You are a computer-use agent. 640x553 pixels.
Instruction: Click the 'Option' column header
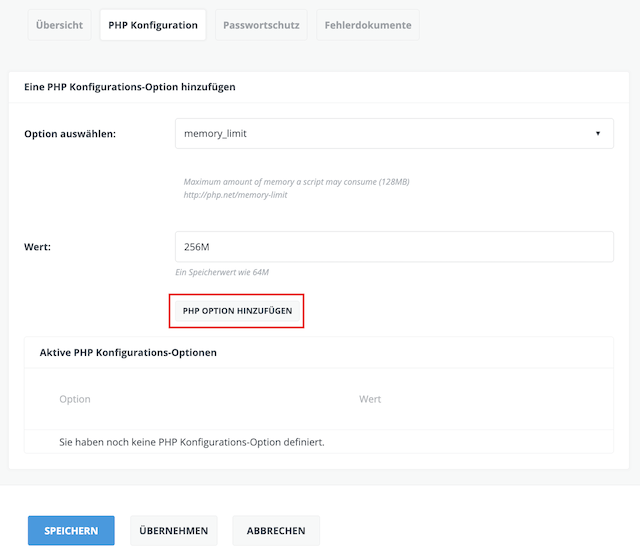pyautogui.click(x=75, y=399)
